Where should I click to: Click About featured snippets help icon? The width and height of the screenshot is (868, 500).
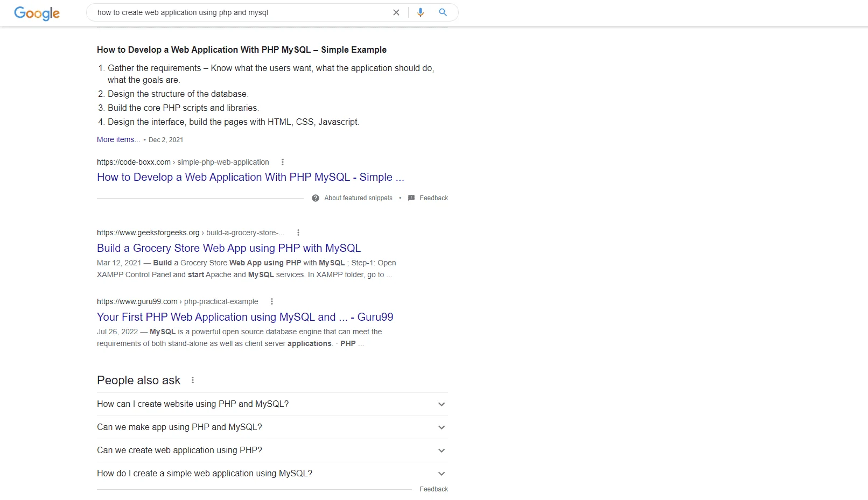click(316, 198)
